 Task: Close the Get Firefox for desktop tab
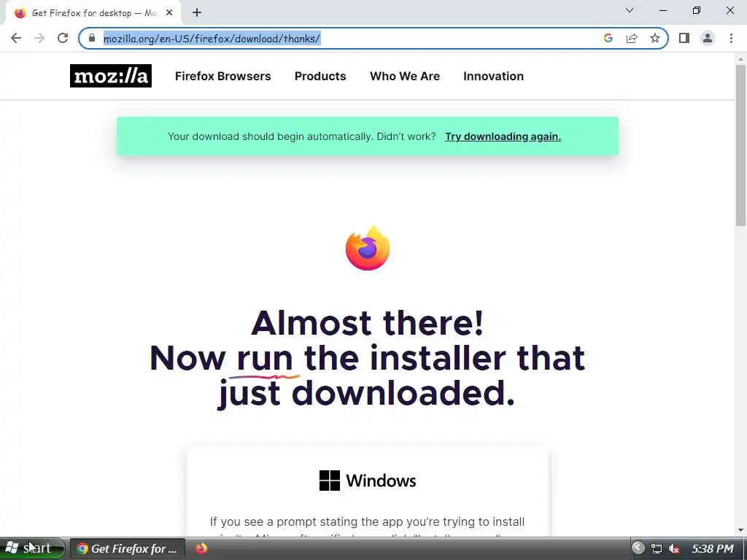click(x=169, y=13)
